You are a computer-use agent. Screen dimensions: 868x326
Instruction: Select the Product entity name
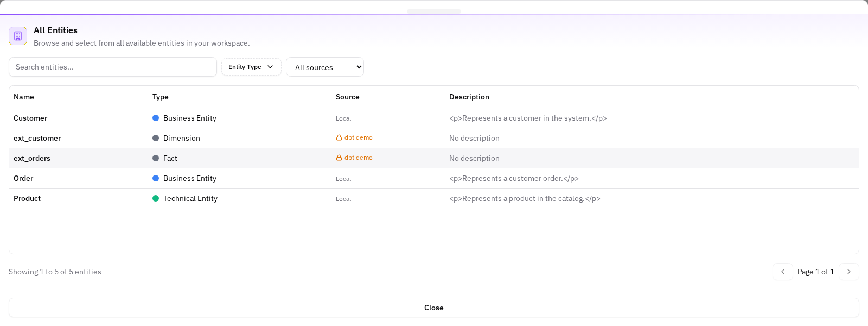27,198
